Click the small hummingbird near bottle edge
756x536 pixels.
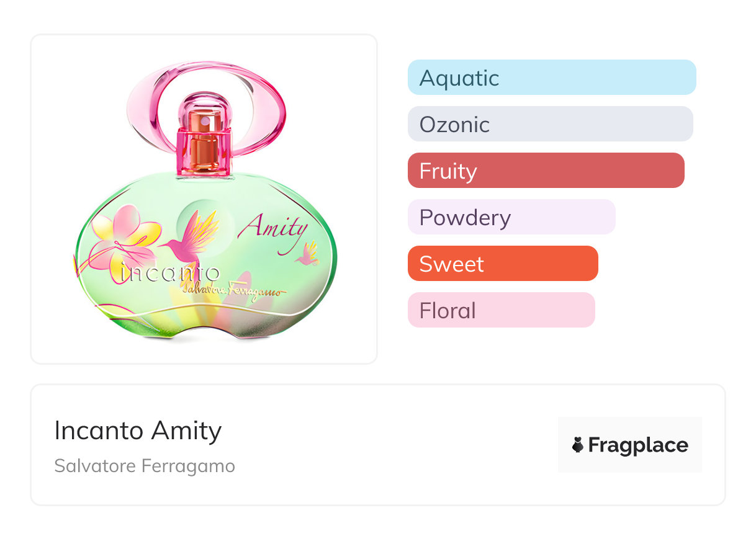tap(307, 253)
